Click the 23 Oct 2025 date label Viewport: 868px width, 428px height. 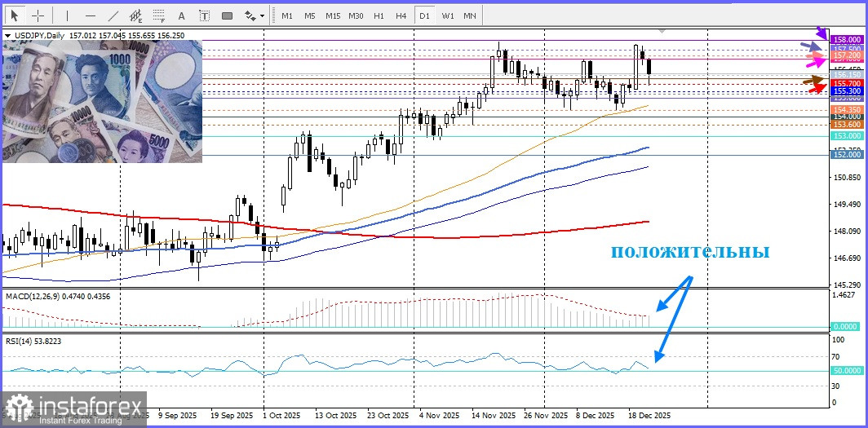click(387, 415)
